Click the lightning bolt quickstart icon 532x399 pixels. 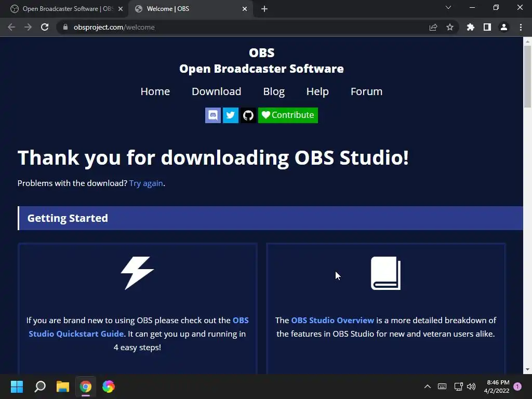click(x=137, y=273)
